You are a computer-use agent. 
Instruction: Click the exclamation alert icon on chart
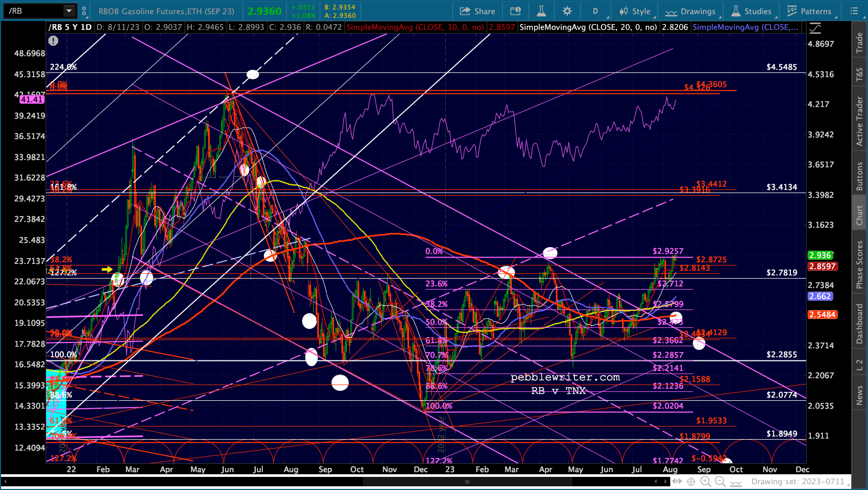click(53, 40)
